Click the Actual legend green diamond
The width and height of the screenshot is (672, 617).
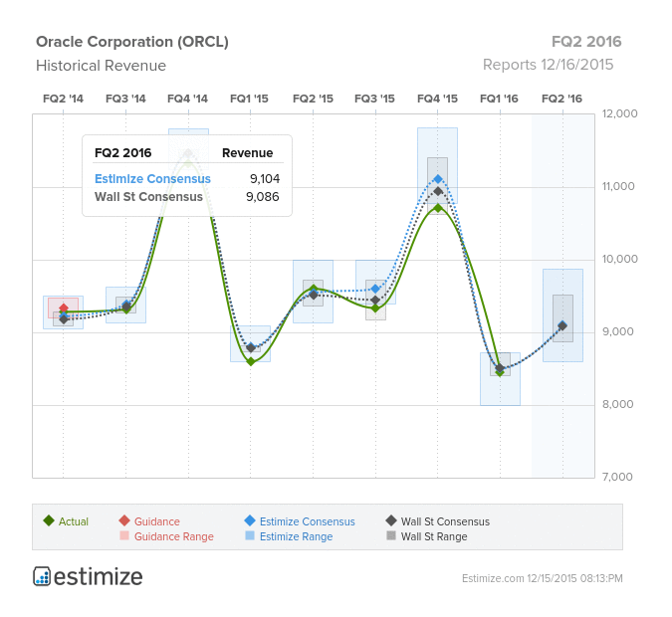coord(49,520)
